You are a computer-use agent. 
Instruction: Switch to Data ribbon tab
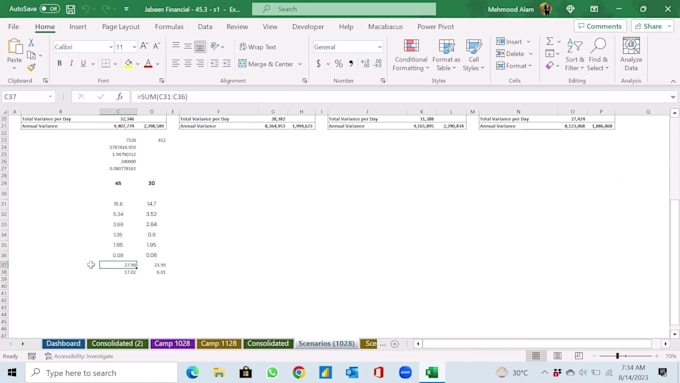click(205, 26)
